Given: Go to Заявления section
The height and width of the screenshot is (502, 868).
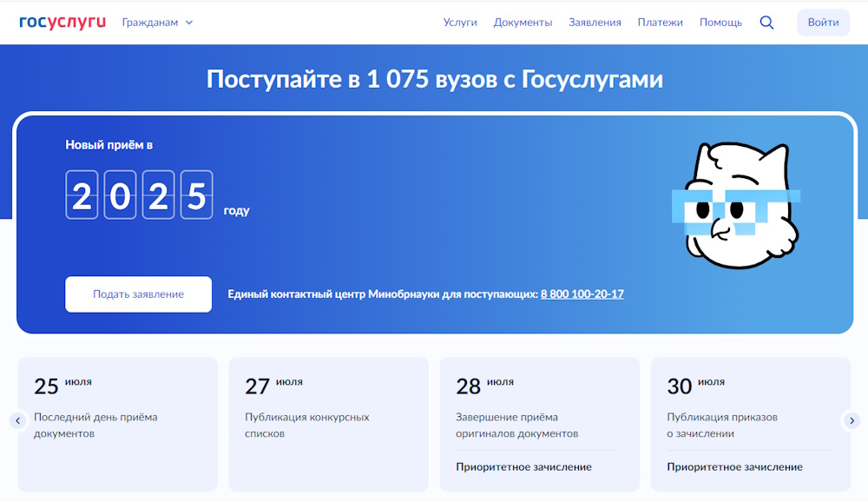Looking at the screenshot, I should (595, 23).
